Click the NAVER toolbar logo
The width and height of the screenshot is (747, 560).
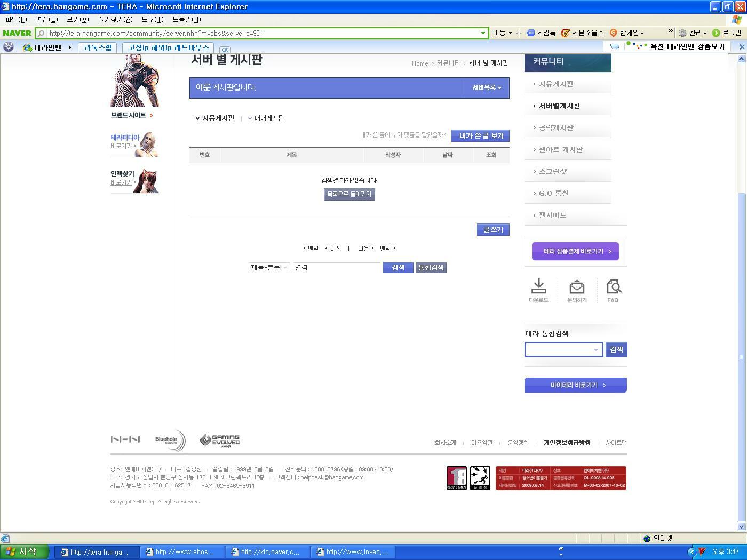[17, 33]
